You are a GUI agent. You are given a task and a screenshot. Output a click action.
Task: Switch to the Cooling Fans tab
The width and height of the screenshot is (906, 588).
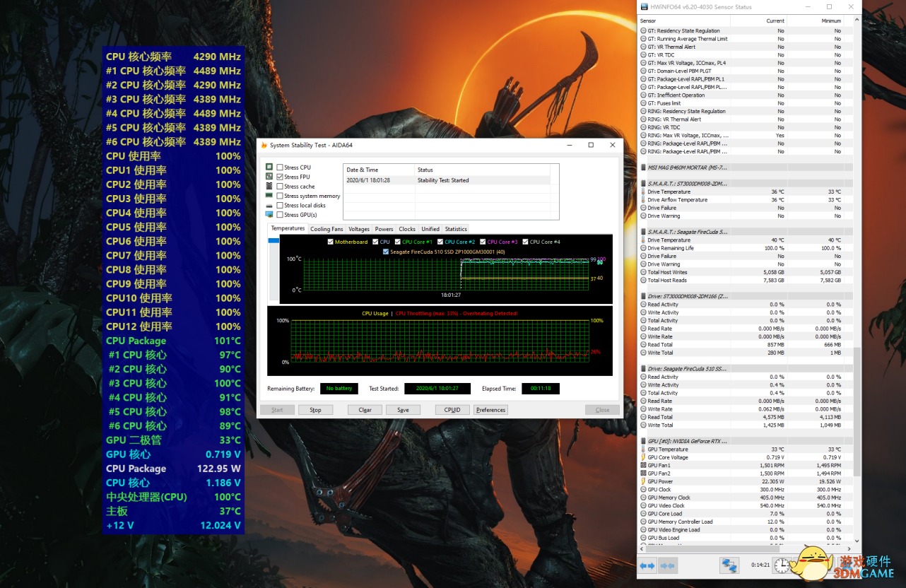click(326, 229)
